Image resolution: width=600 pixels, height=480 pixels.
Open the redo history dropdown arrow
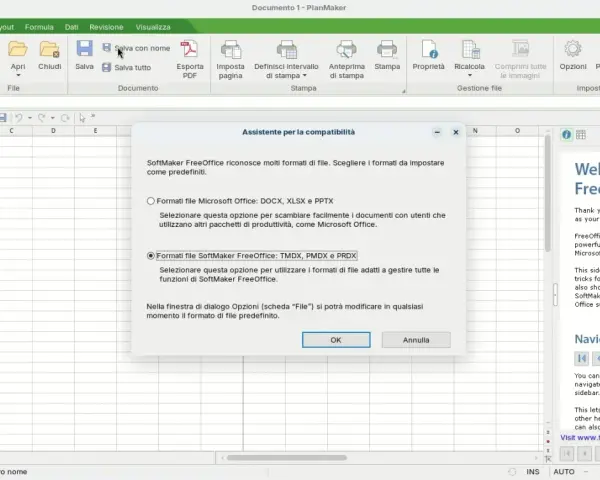pos(53,118)
